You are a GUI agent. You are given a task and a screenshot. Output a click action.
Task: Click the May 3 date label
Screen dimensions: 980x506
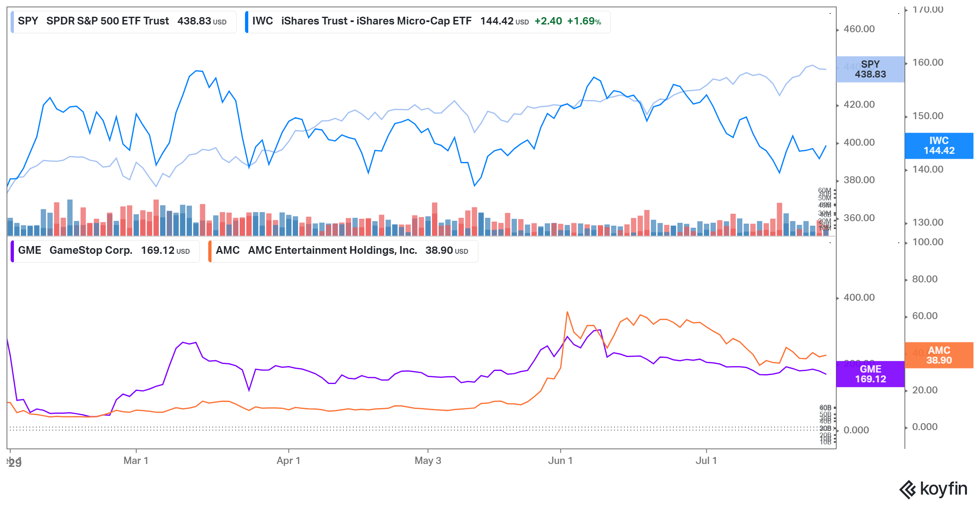(428, 461)
